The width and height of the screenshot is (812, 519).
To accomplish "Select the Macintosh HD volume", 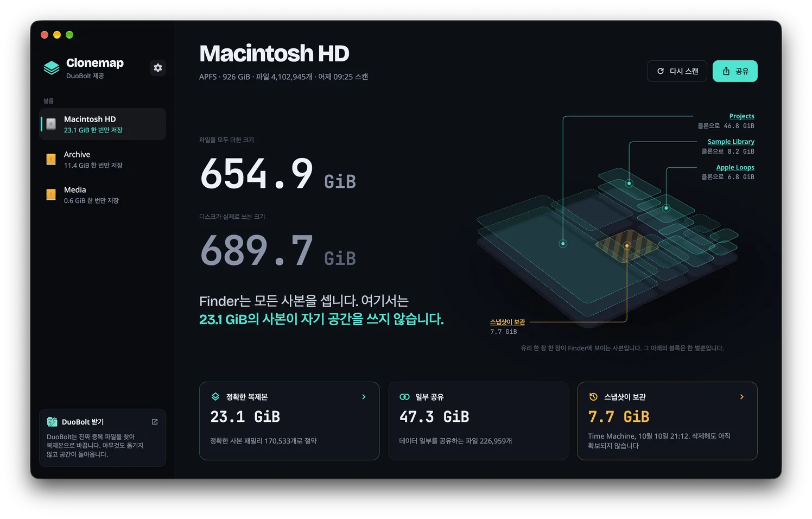I will click(103, 124).
